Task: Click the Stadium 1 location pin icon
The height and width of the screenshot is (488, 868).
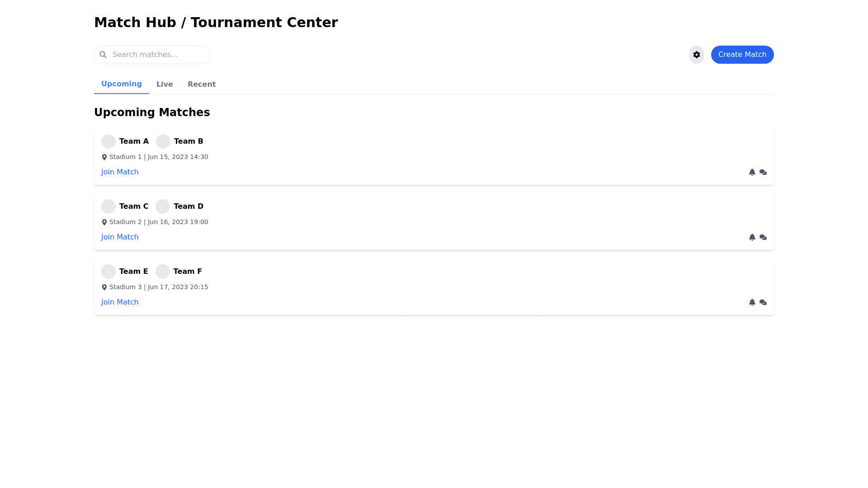Action: click(x=104, y=157)
